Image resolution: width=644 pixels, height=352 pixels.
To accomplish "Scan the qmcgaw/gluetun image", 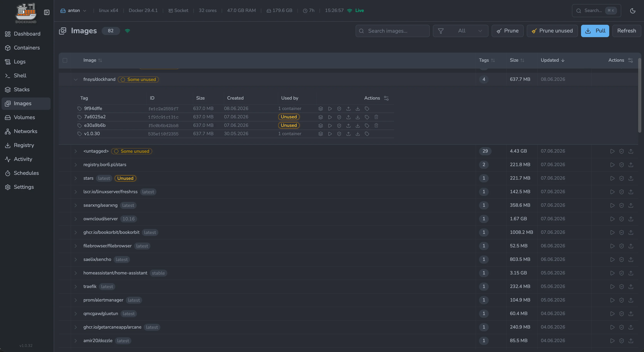I will click(622, 314).
